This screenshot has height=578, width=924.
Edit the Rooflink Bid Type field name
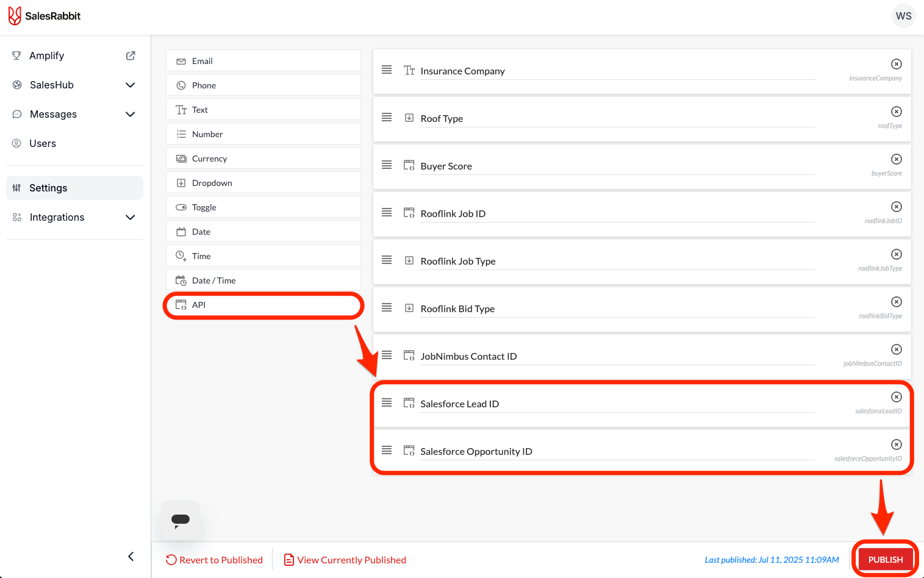tap(617, 309)
